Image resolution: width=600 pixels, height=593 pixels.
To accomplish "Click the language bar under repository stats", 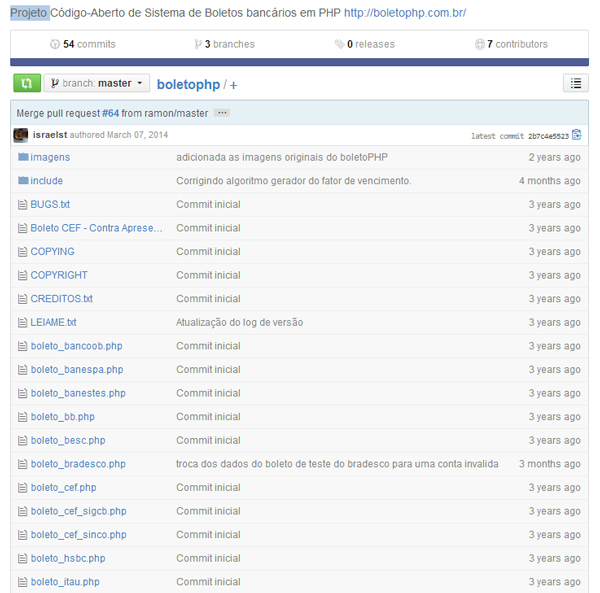I will pyautogui.click(x=299, y=62).
